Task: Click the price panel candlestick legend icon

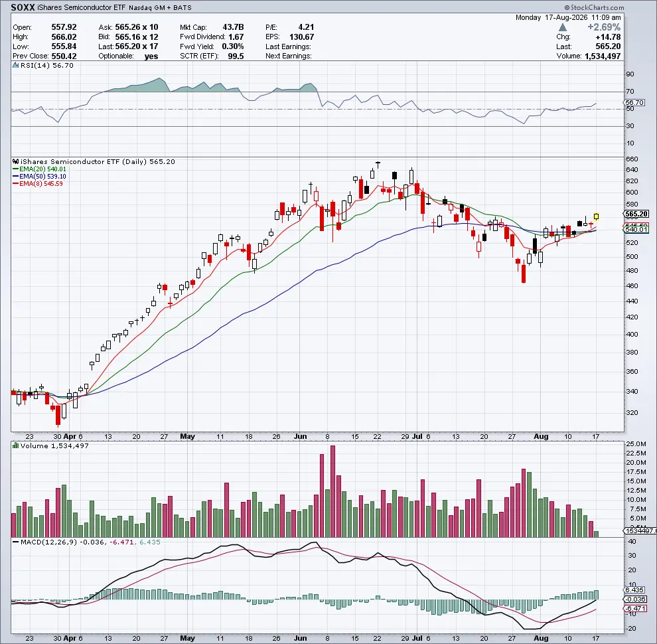Action: coord(15,161)
